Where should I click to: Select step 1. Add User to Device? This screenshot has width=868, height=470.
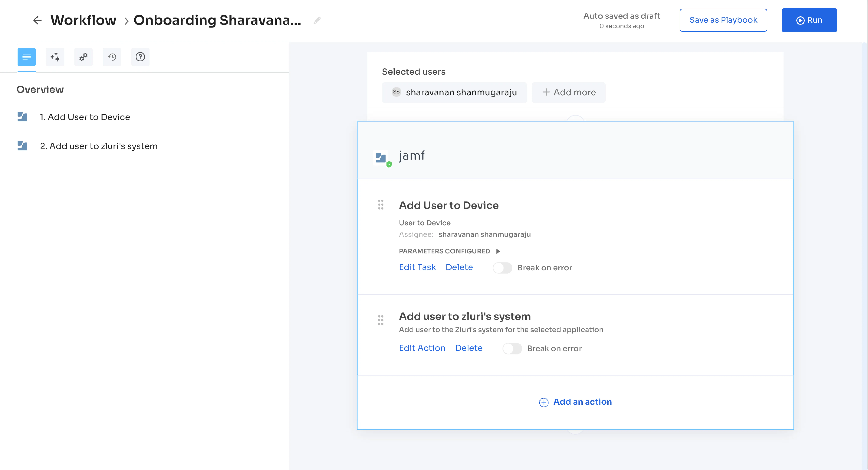85,117
